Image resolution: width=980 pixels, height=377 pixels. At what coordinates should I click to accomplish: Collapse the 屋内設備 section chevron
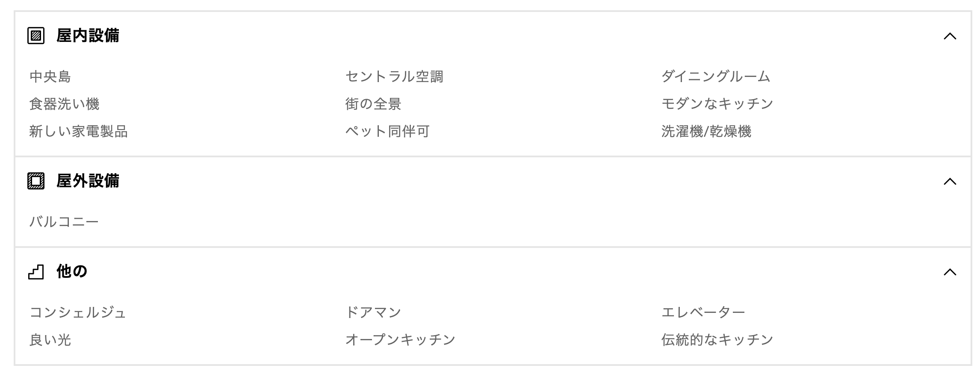click(950, 36)
